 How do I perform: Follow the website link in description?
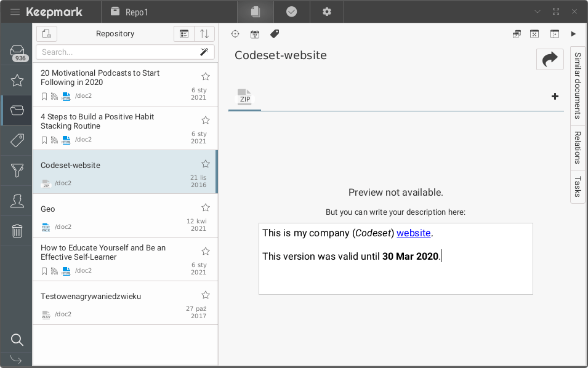(413, 233)
